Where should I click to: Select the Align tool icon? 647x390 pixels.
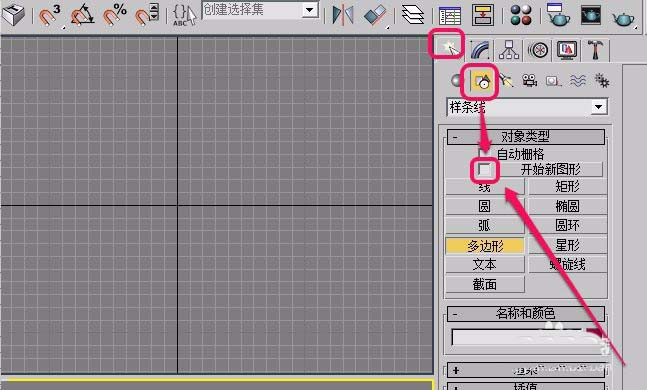point(375,15)
